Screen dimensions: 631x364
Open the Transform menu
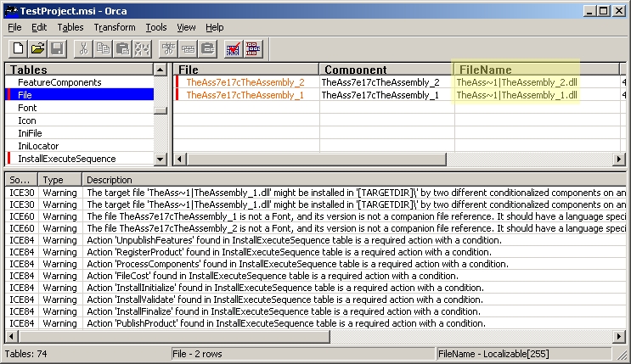(115, 27)
